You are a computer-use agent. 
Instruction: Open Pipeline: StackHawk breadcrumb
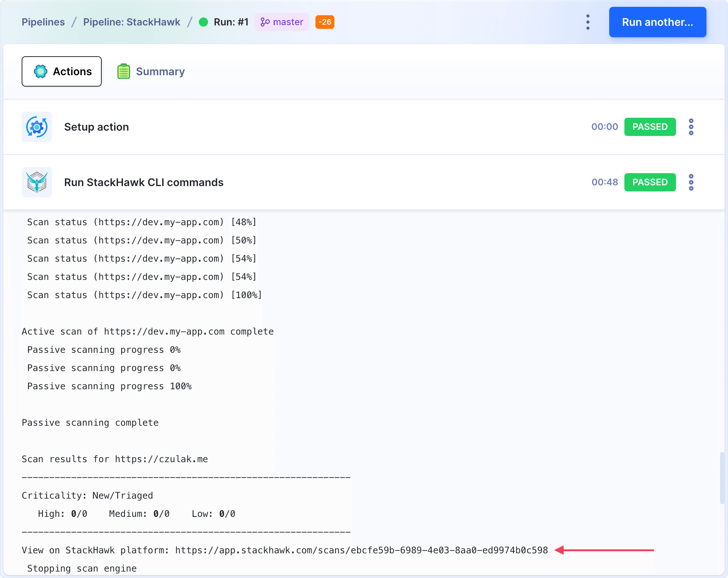[x=132, y=22]
